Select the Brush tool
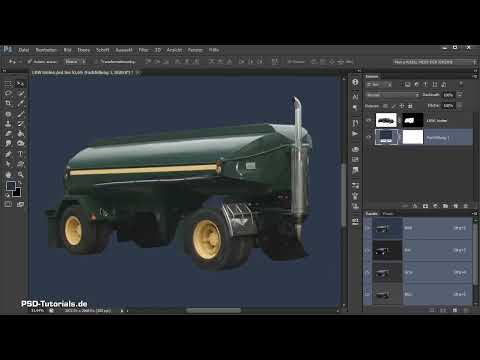The height and width of the screenshot is (360, 480). (20, 114)
